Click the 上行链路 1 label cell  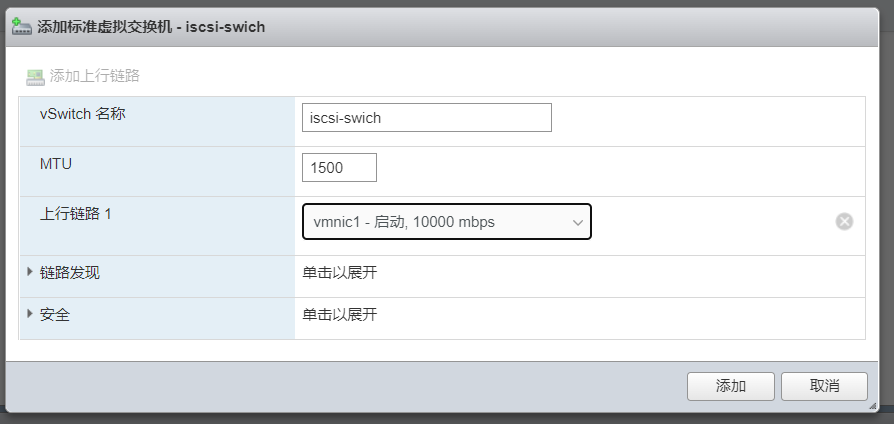pos(75,215)
